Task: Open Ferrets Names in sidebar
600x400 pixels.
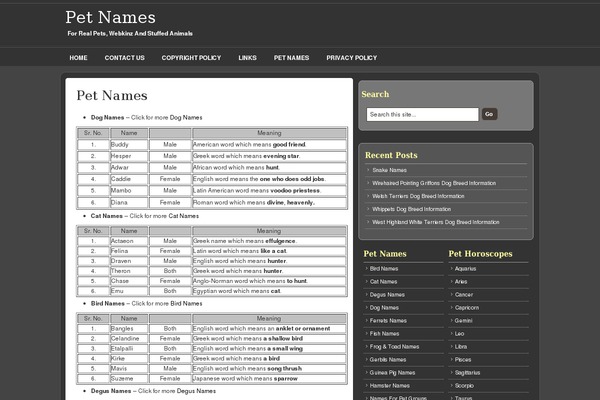Action: point(388,321)
